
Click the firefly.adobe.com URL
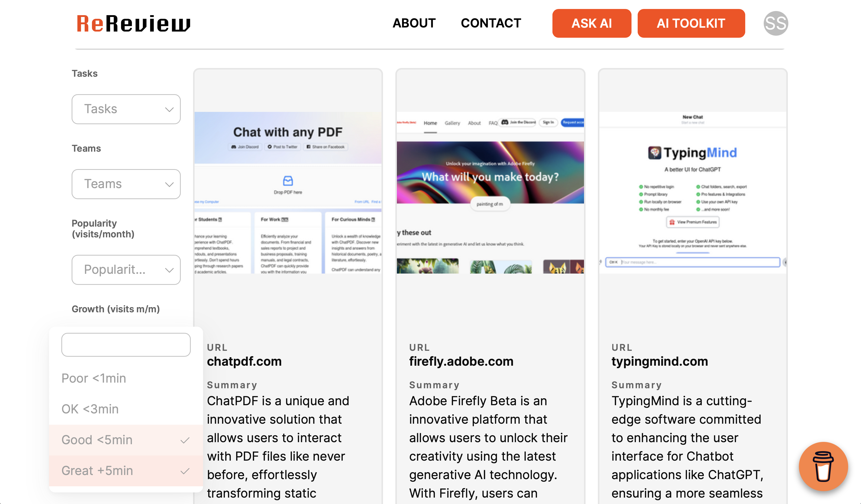461,361
